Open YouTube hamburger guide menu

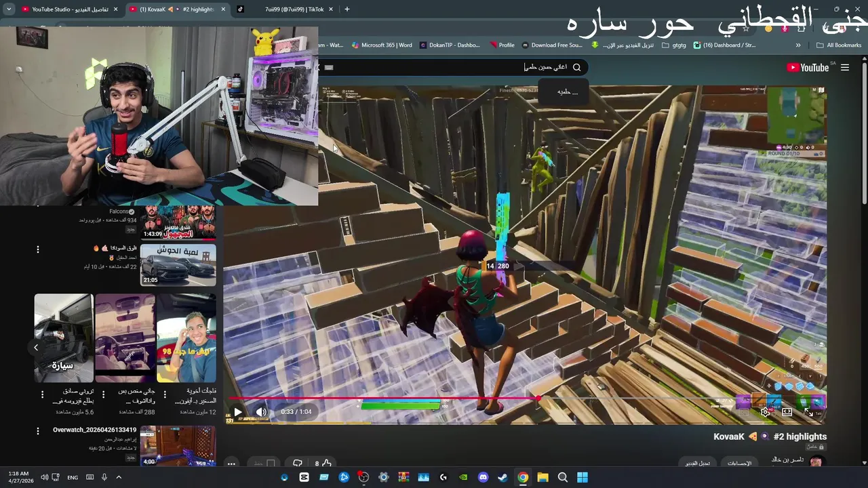(x=845, y=67)
